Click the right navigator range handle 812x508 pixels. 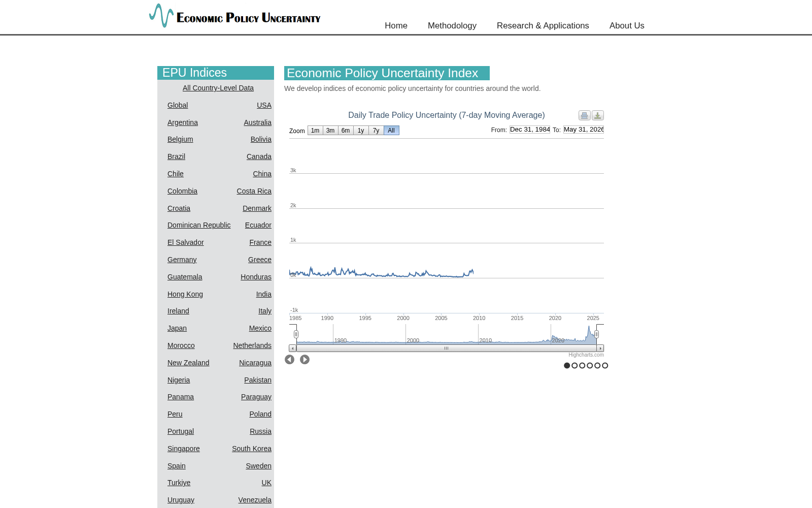(596, 334)
